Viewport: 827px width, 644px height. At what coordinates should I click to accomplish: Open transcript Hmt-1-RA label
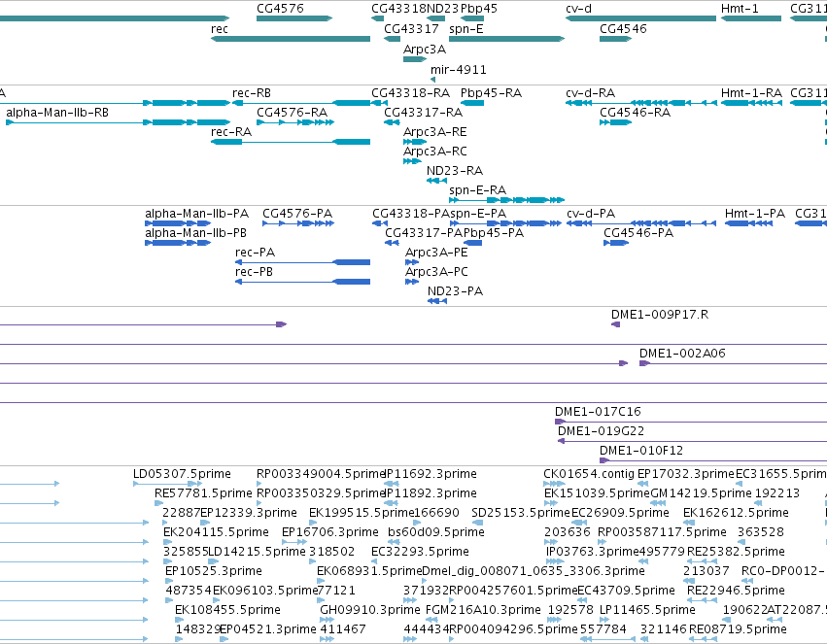point(751,93)
